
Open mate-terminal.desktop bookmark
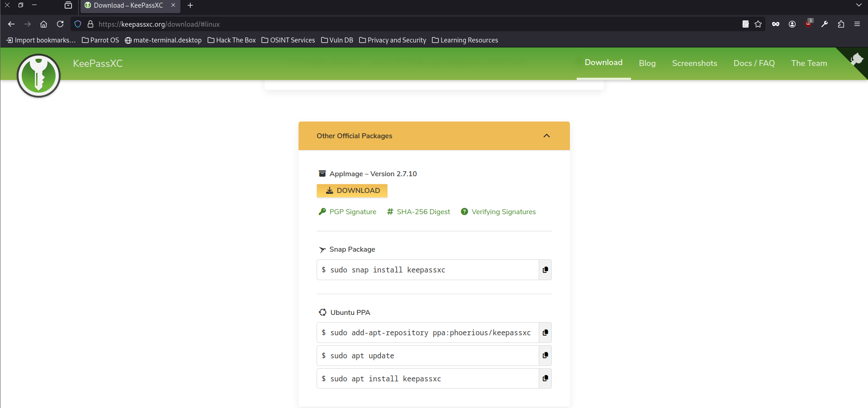163,40
